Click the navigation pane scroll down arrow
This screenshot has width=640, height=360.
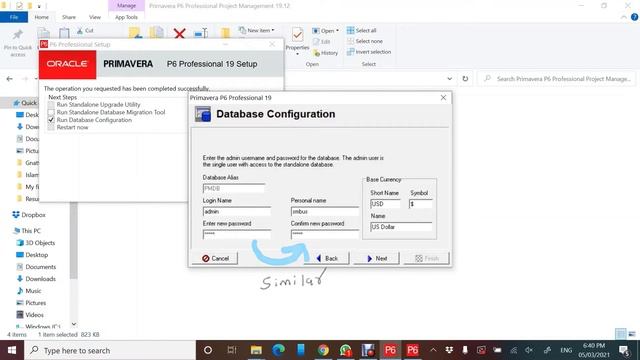74,324
